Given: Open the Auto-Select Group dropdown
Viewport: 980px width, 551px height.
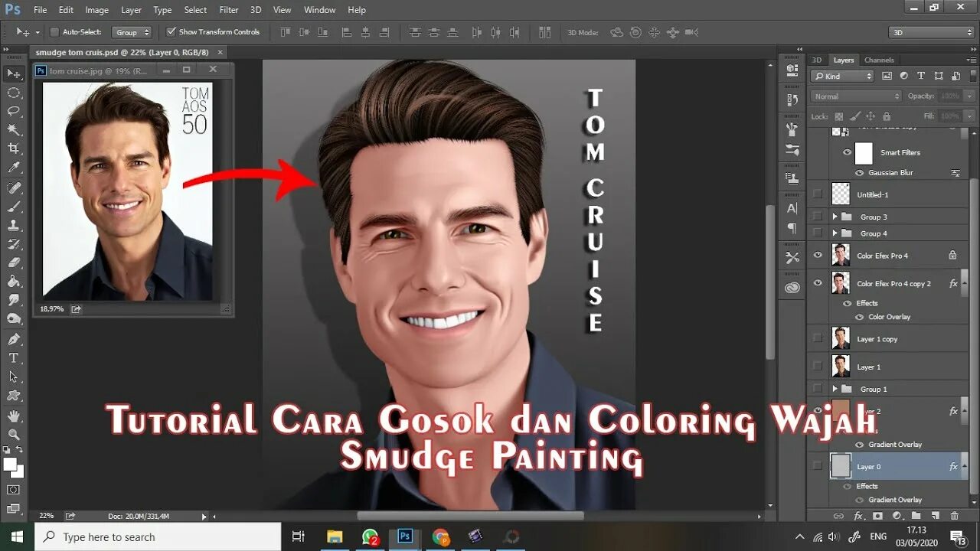Looking at the screenshot, I should [x=132, y=32].
